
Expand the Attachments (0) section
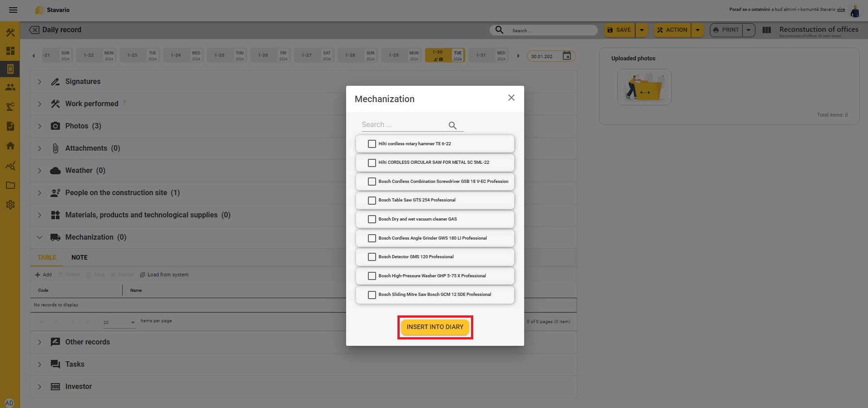pyautogui.click(x=40, y=148)
